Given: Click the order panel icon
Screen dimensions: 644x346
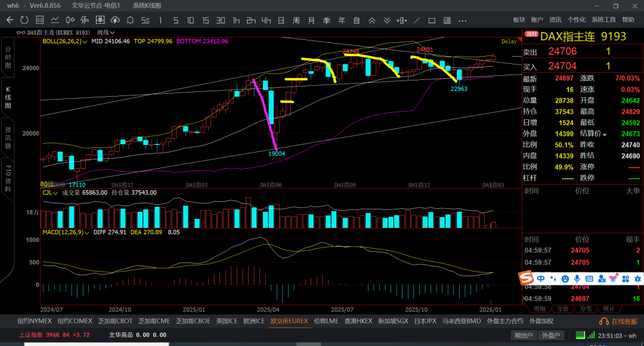Looking at the screenshot, I should tap(447, 20).
